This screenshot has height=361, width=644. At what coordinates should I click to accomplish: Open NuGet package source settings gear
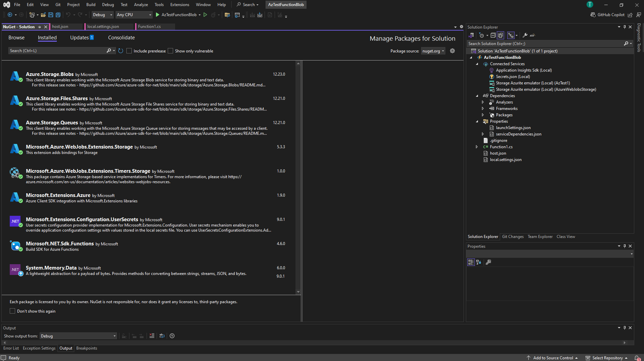click(452, 51)
